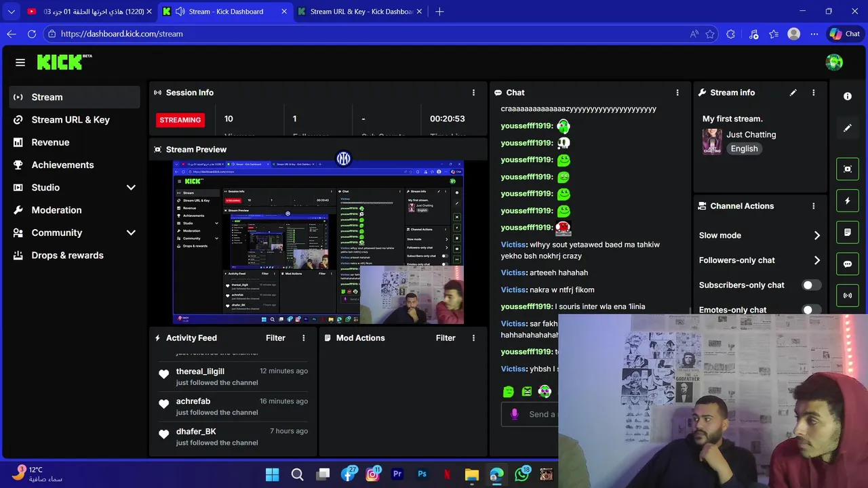Open Stream info three-dot menu
The height and width of the screenshot is (488, 868).
click(x=814, y=93)
